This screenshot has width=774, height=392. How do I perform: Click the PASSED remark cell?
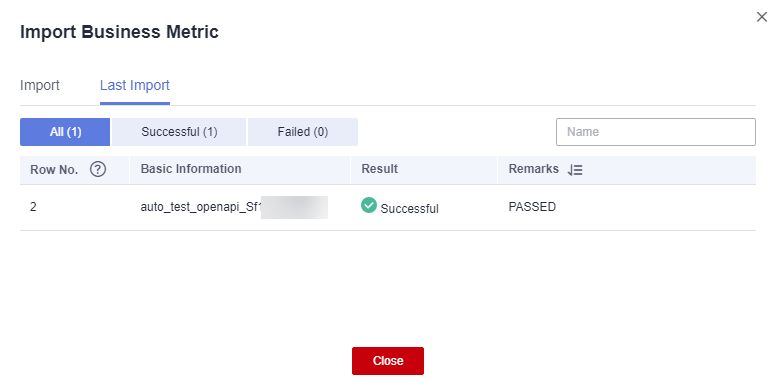[x=532, y=207]
